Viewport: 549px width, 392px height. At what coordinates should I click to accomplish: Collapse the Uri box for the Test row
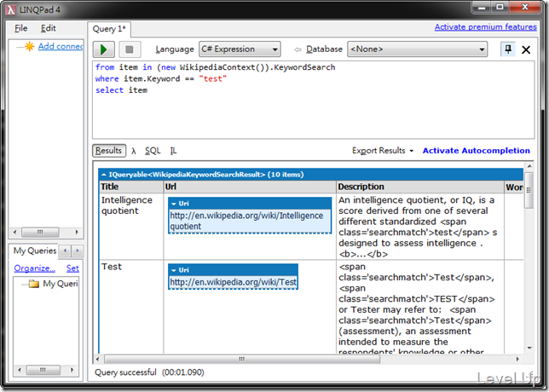(174, 270)
